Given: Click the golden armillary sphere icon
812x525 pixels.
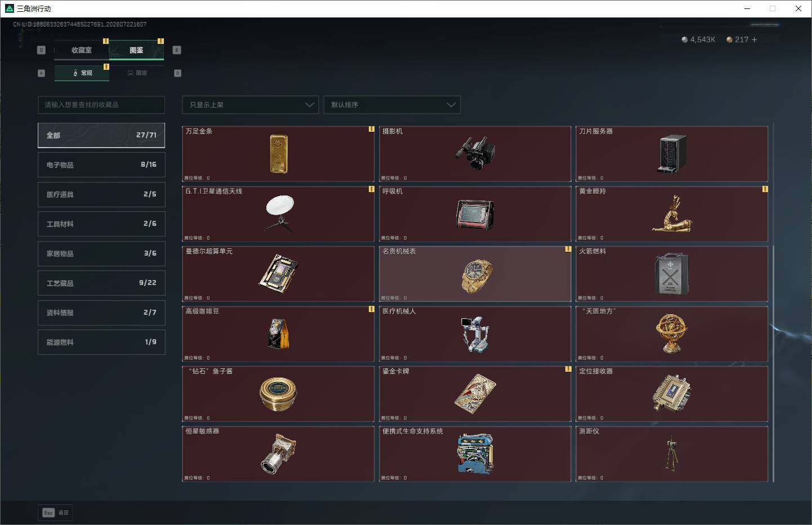Looking at the screenshot, I should coord(672,333).
